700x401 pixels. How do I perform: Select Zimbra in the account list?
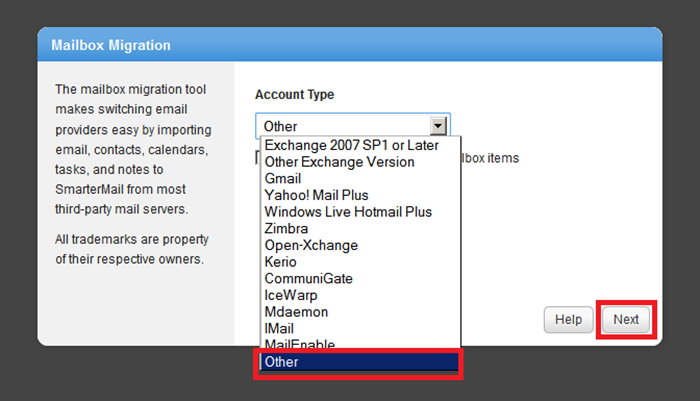pos(287,229)
